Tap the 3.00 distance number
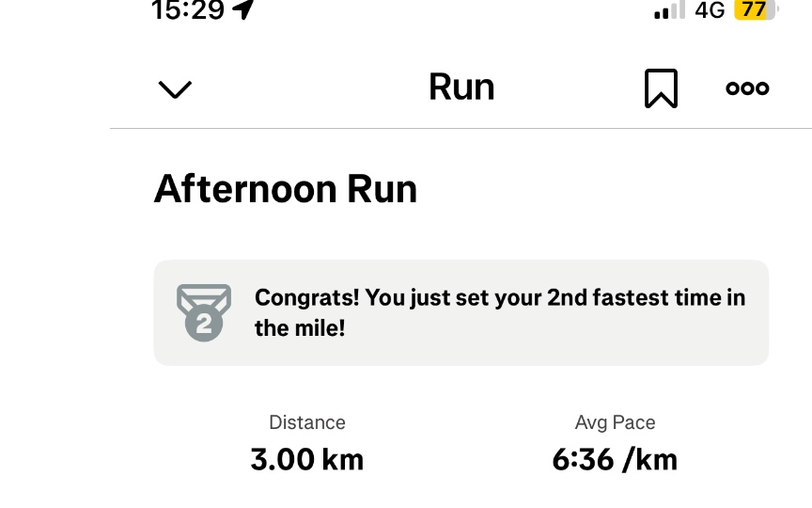Screen dimensions: 812x508 tap(282, 460)
